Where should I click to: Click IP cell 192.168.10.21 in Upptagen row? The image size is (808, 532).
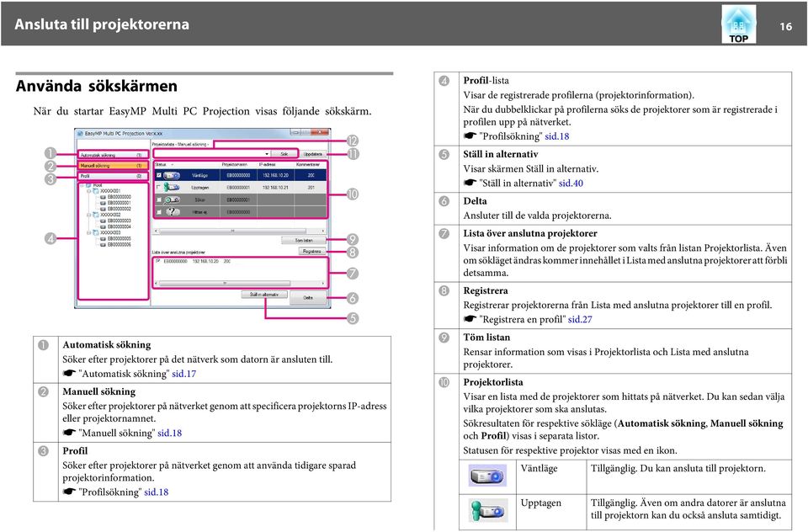click(275, 188)
